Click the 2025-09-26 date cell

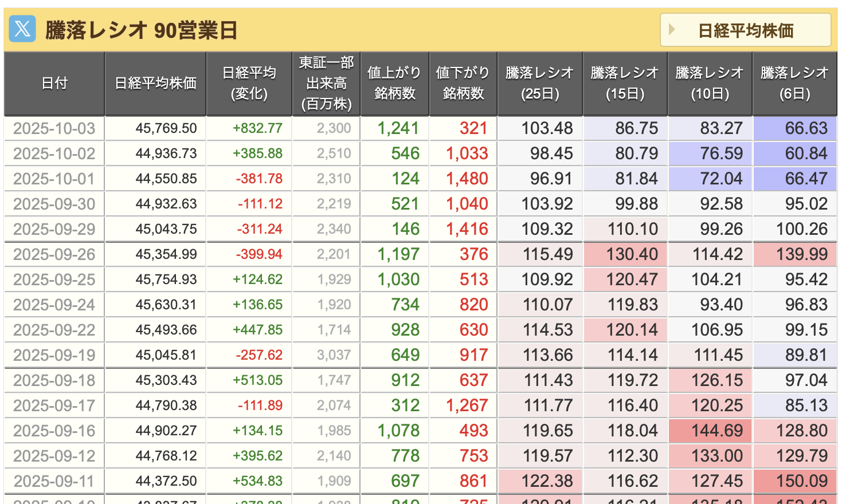[x=54, y=254]
